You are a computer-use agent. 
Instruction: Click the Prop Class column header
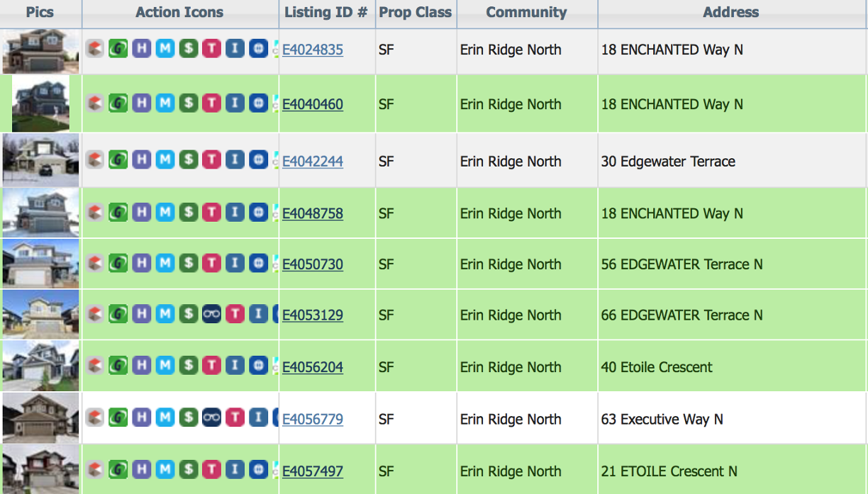click(x=416, y=12)
